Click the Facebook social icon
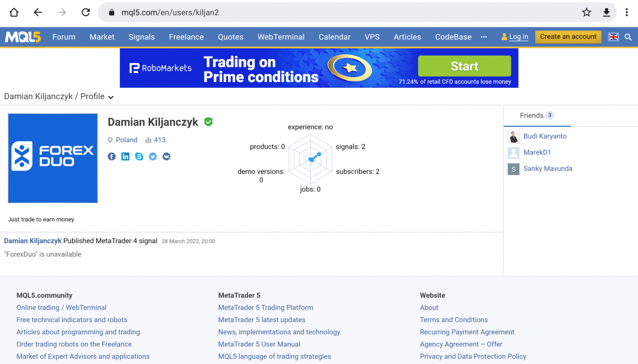The height and width of the screenshot is (364, 638). pos(112,156)
